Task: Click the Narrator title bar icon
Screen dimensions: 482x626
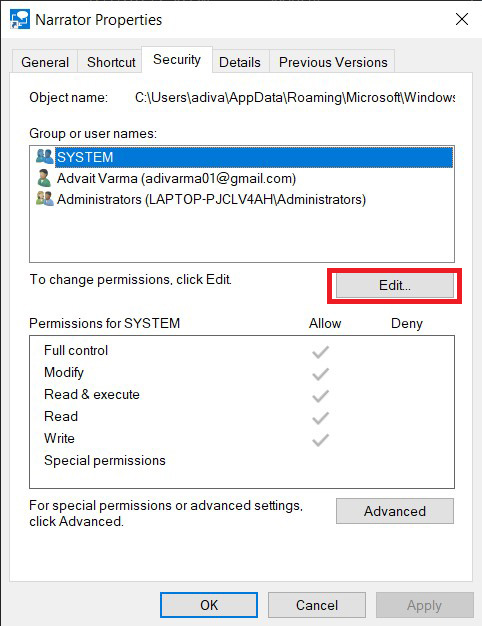Action: click(x=20, y=20)
